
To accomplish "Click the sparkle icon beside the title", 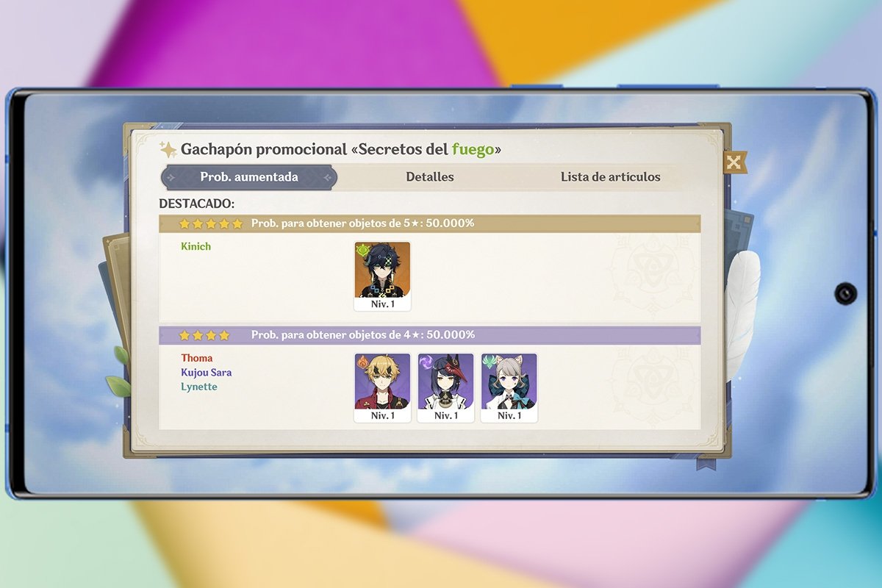I will point(168,149).
